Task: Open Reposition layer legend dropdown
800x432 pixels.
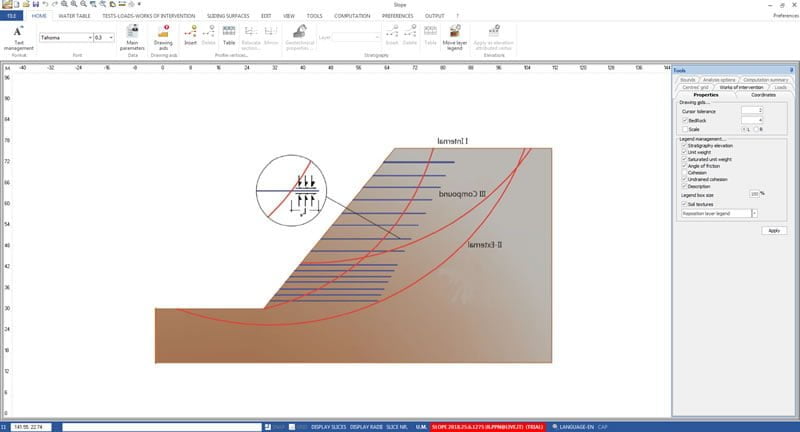Action: click(753, 213)
